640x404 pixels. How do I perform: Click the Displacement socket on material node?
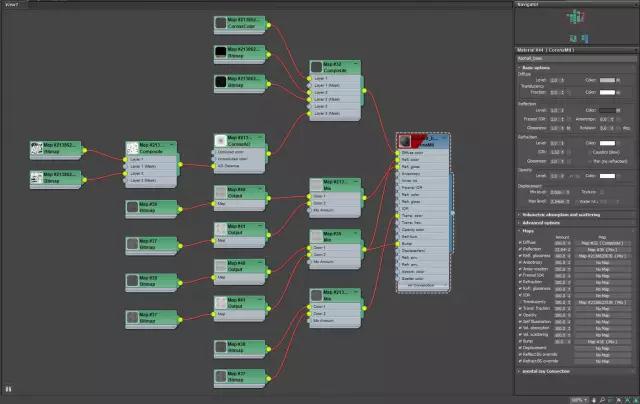pyautogui.click(x=397, y=251)
